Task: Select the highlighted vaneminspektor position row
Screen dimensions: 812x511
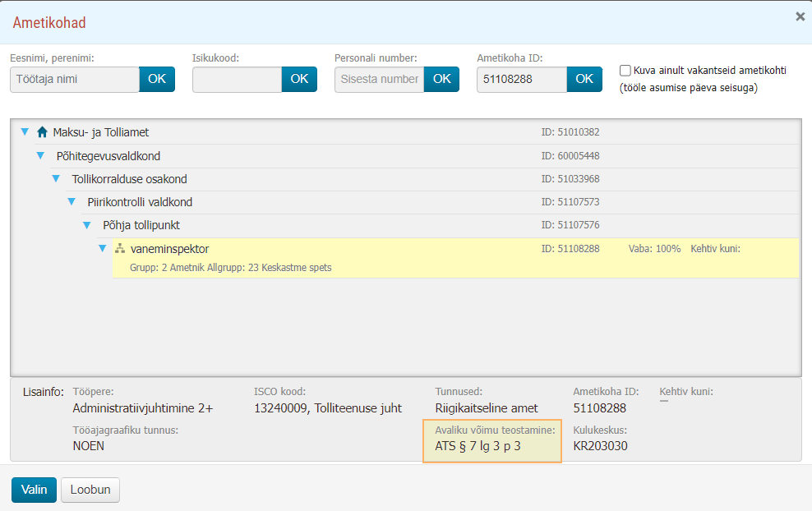Action: point(455,258)
